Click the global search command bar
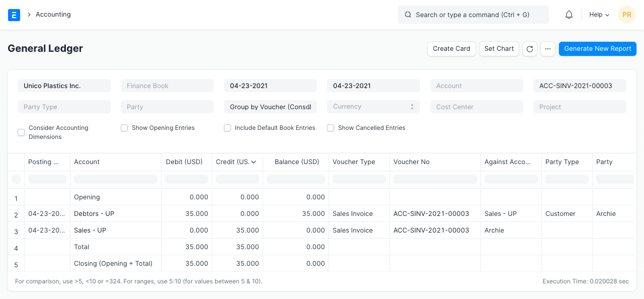Screen dimensions: 644x299 coord(473,15)
